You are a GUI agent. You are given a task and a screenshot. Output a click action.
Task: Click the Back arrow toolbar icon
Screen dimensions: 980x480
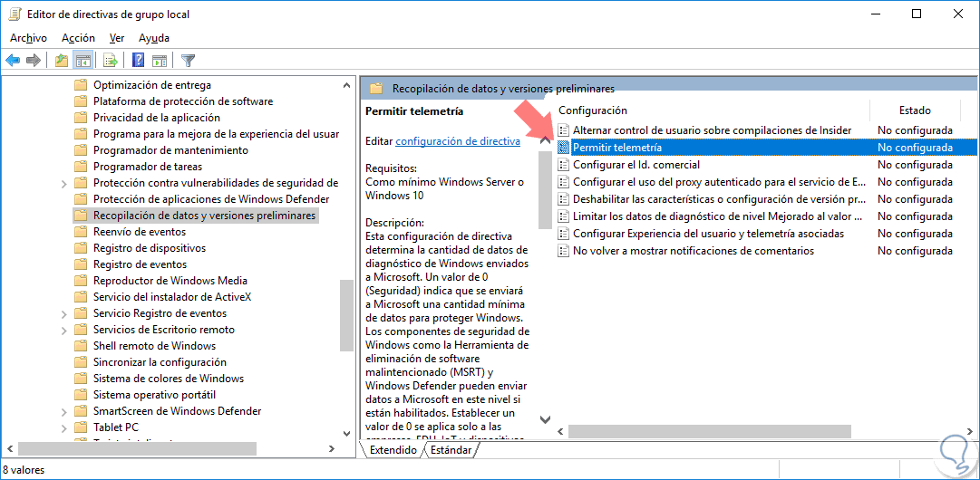[x=13, y=61]
